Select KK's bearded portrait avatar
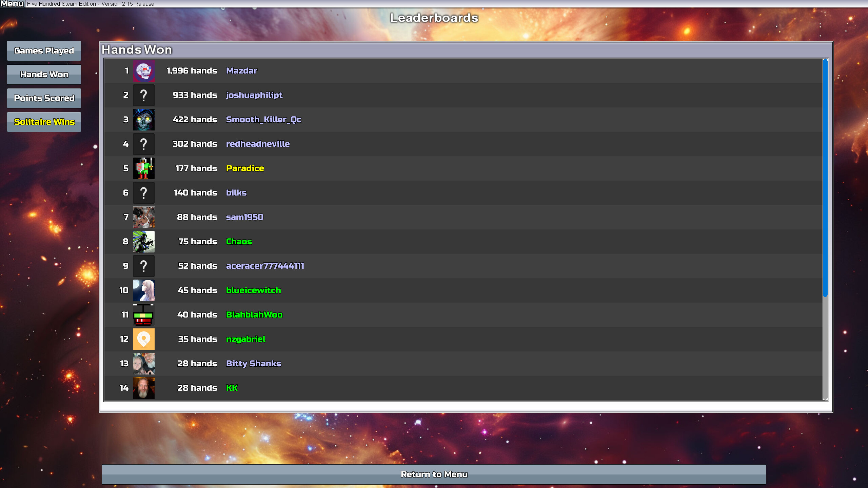Viewport: 868px width, 488px height. (144, 388)
